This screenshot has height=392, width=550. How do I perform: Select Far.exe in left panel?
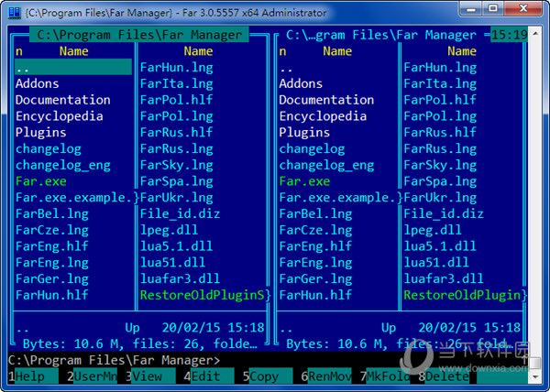click(40, 181)
